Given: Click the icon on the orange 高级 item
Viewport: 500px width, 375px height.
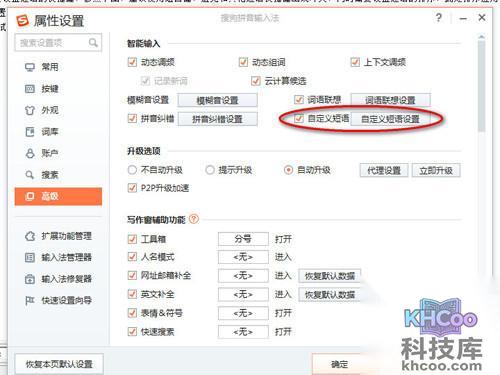Looking at the screenshot, I should 30,196.
